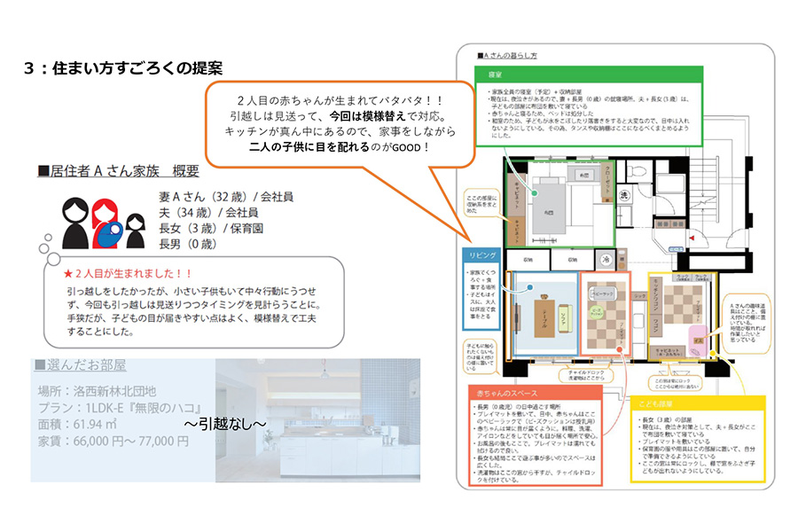Click the ～引越なし～ overlay text
The width and height of the screenshot is (798, 532).
click(x=224, y=424)
